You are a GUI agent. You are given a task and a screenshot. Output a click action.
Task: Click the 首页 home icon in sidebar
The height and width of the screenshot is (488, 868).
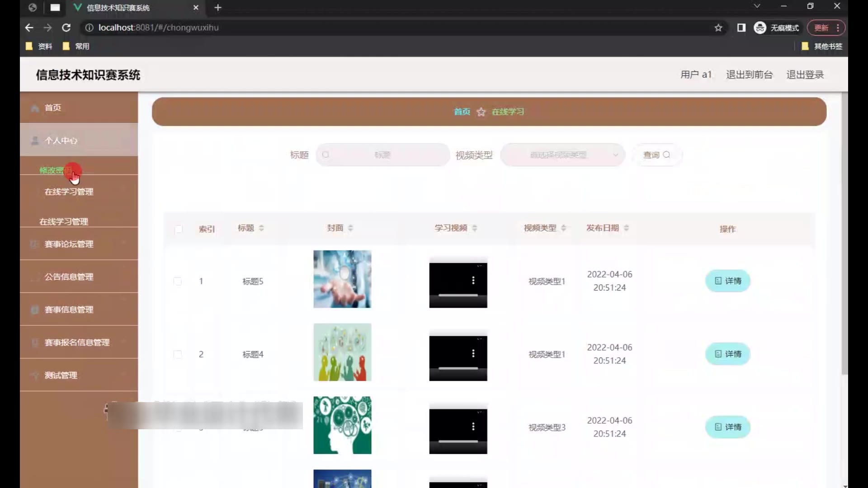pos(35,108)
